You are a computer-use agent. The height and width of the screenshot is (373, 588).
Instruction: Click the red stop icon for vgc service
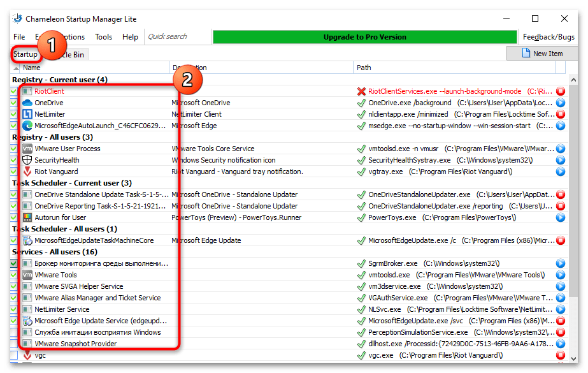(x=561, y=355)
